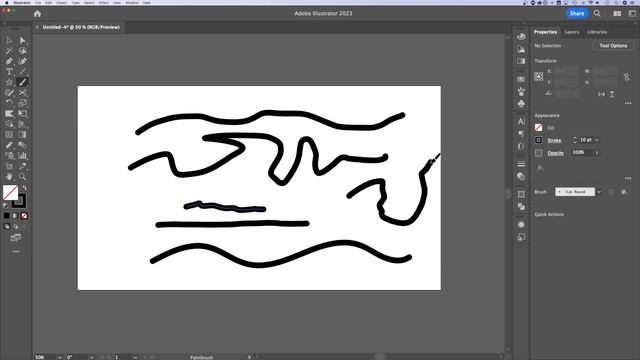Flip horizontally in Transform section
This screenshot has width=640, height=360.
coord(601,94)
